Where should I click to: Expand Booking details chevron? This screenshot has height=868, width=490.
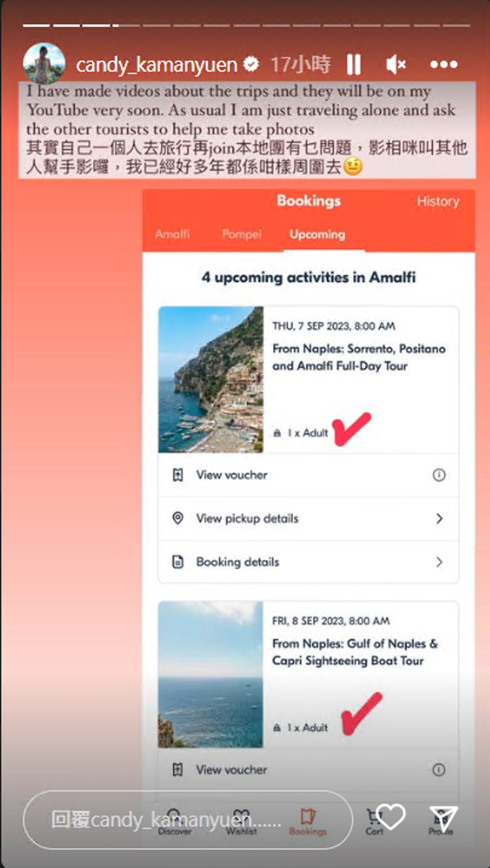[439, 562]
